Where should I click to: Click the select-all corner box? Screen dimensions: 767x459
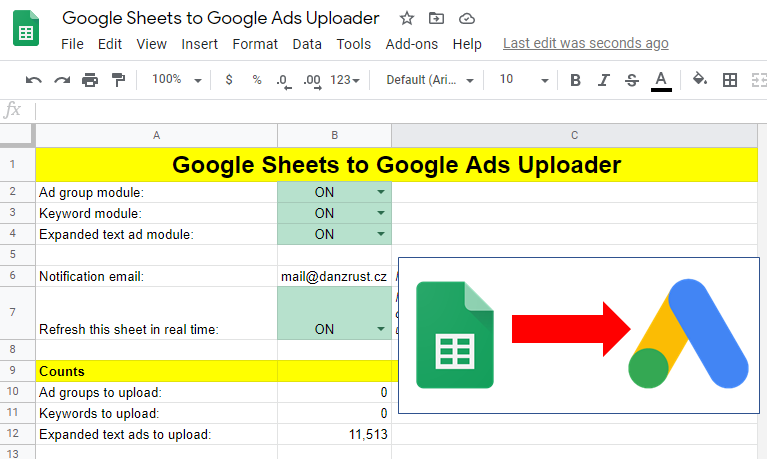tap(17, 135)
